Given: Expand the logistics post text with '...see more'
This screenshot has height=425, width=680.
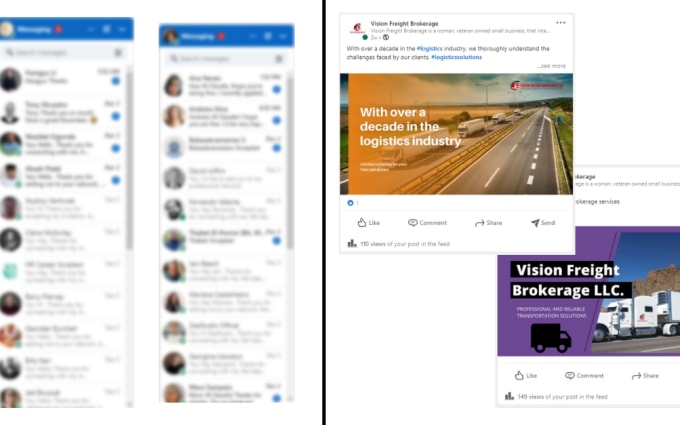Looking at the screenshot, I should click(551, 66).
